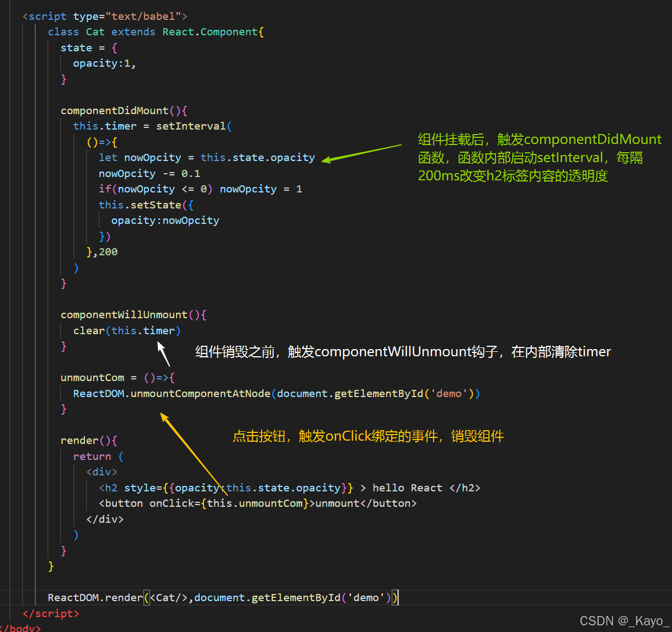The height and width of the screenshot is (632, 672).
Task: Place cursor on 'componentWillUnmount(){'
Action: click(x=134, y=315)
